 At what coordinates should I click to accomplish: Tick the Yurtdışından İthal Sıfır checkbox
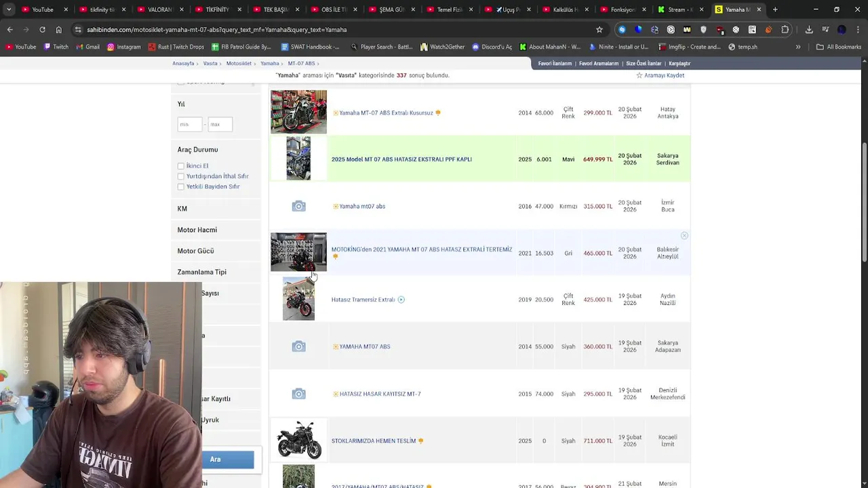coord(181,176)
